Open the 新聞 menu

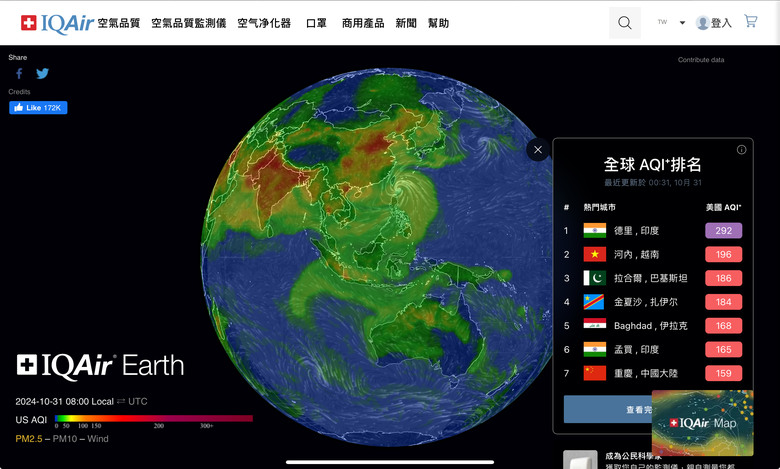click(406, 23)
